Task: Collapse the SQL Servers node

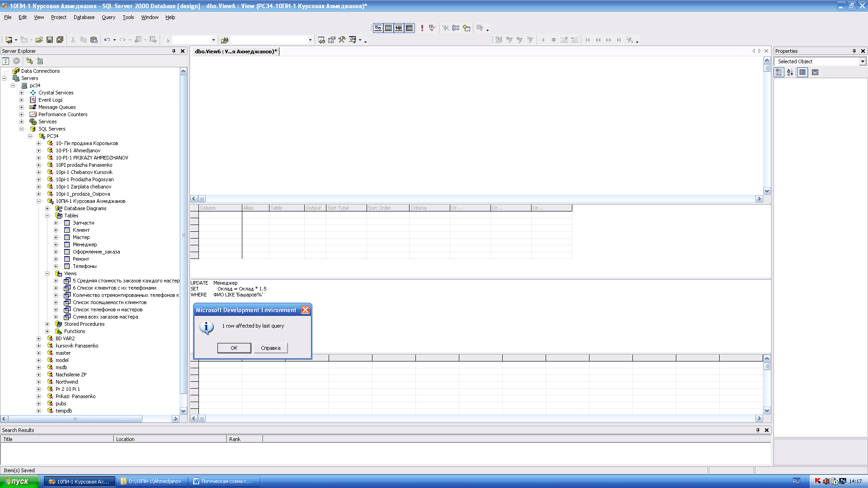Action: click(x=22, y=129)
